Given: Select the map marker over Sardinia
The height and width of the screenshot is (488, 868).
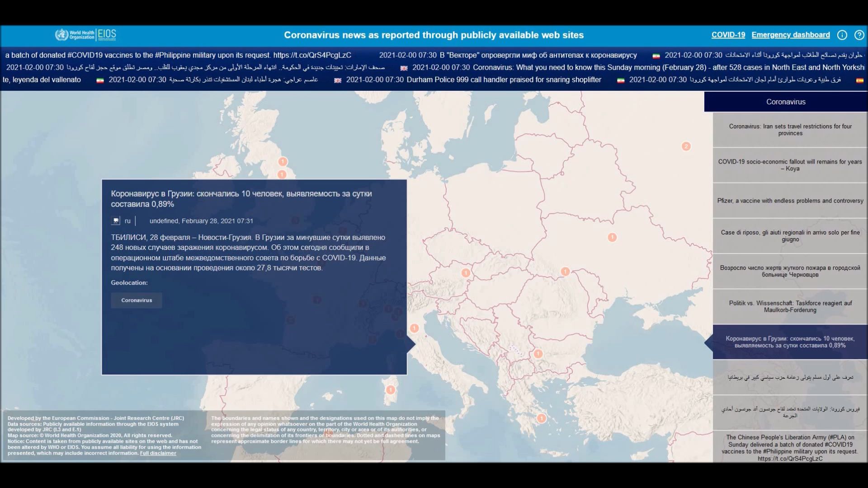Looking at the screenshot, I should point(391,389).
